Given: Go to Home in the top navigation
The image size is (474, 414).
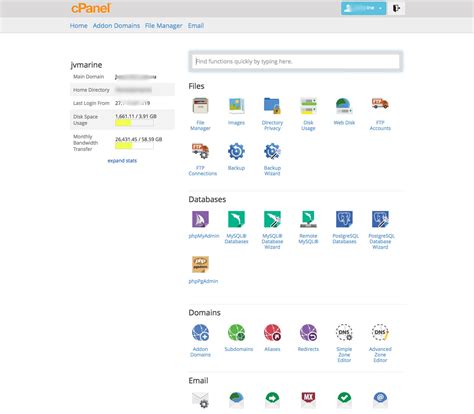Looking at the screenshot, I should (79, 26).
